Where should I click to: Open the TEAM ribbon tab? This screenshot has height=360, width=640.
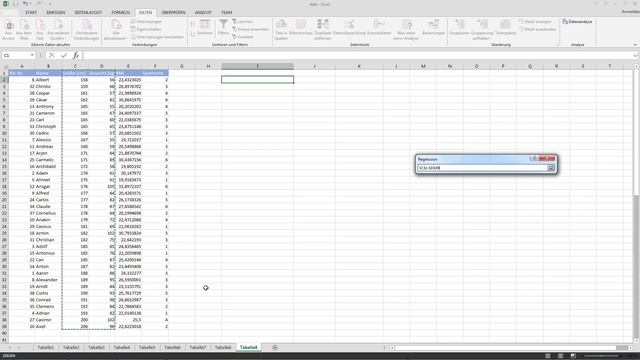tap(227, 12)
